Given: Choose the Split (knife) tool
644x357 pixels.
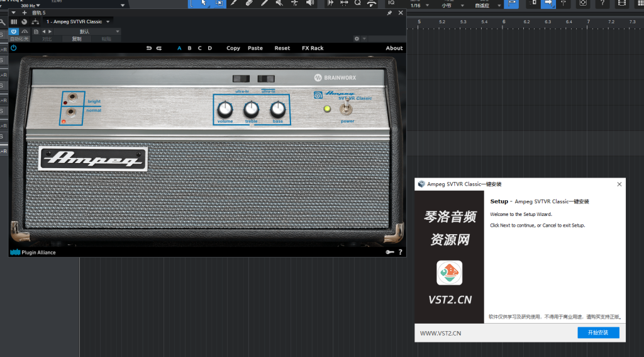Looking at the screenshot, I should point(234,3).
